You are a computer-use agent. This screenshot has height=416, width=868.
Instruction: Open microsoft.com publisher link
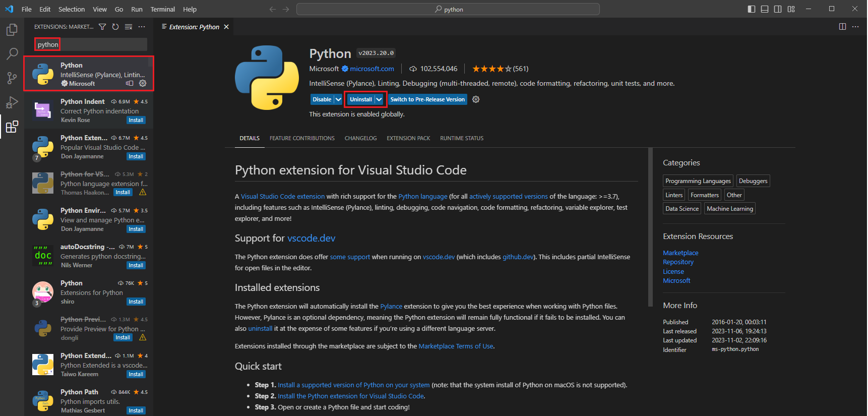click(x=372, y=69)
